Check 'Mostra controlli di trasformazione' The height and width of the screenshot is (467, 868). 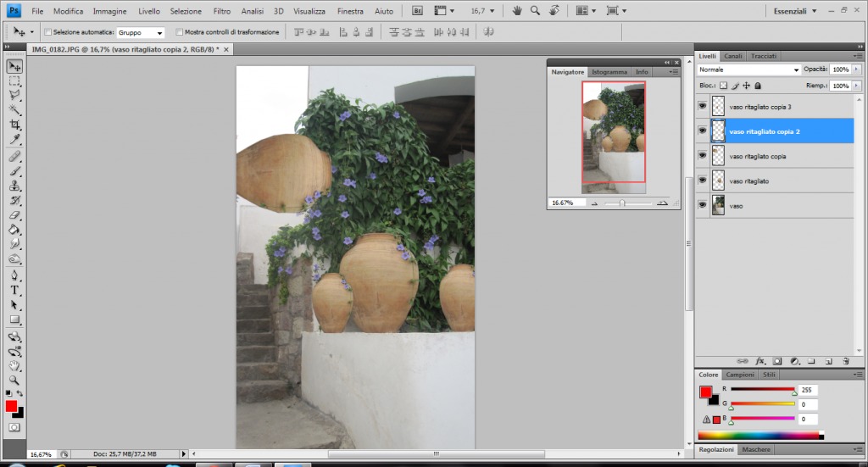(x=179, y=32)
